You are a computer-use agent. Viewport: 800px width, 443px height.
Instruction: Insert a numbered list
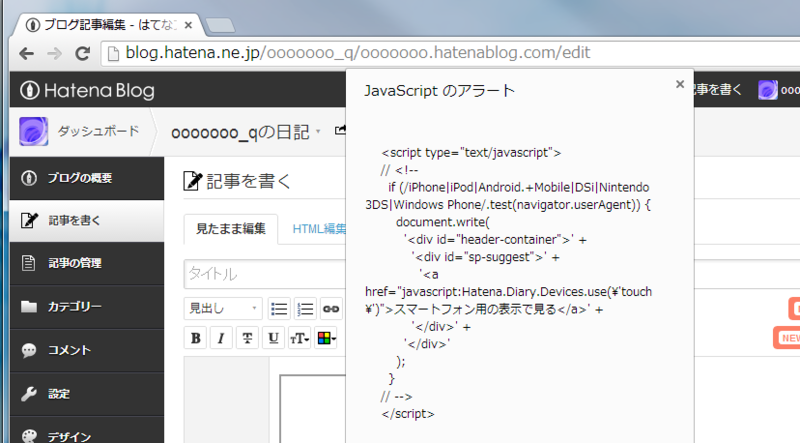[305, 308]
